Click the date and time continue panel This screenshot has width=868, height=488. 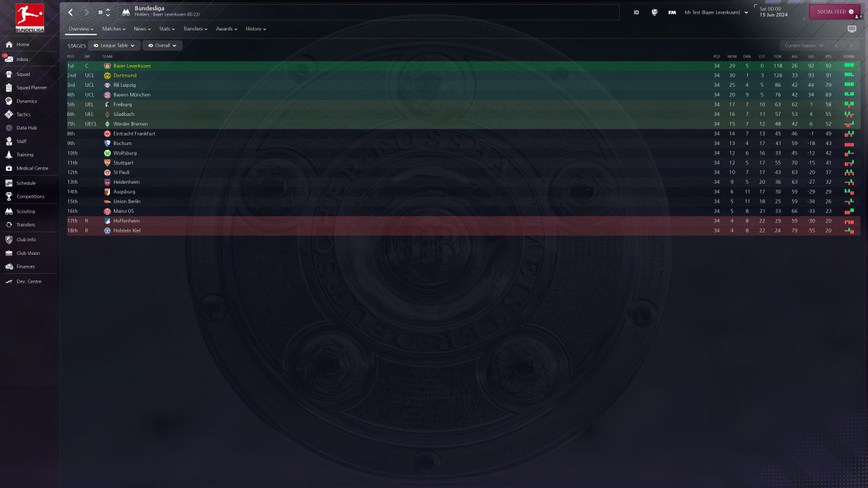tap(778, 12)
